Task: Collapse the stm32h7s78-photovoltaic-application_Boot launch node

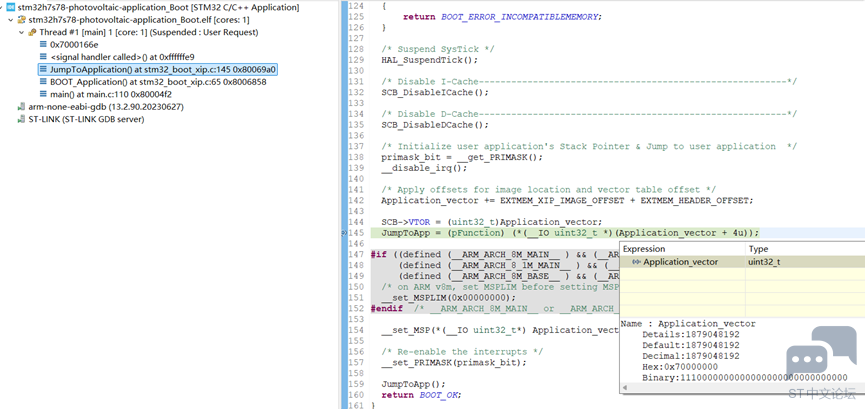Action: (x=2, y=8)
